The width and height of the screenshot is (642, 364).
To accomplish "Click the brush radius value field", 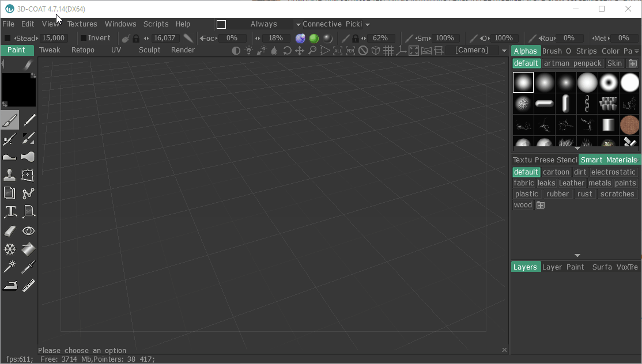I will point(164,38).
